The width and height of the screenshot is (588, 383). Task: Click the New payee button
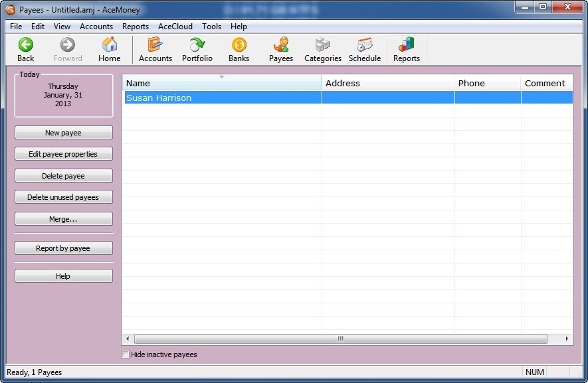point(63,132)
